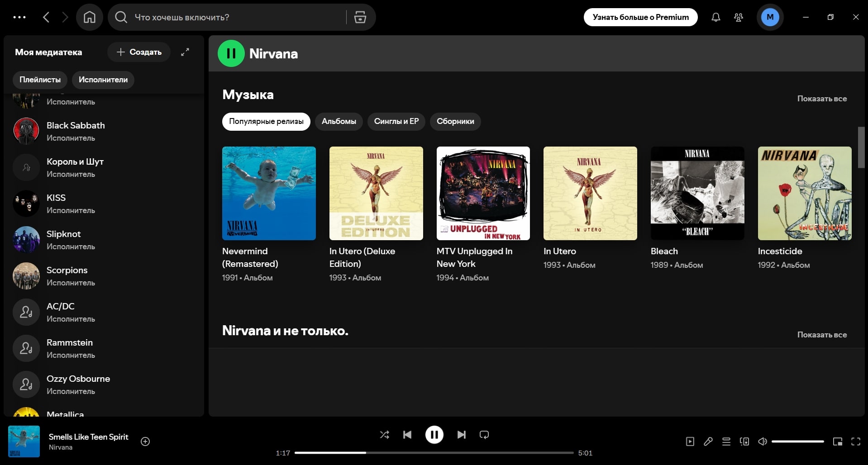Click the Nirvana page title
Image resolution: width=868 pixels, height=465 pixels.
[x=273, y=53]
